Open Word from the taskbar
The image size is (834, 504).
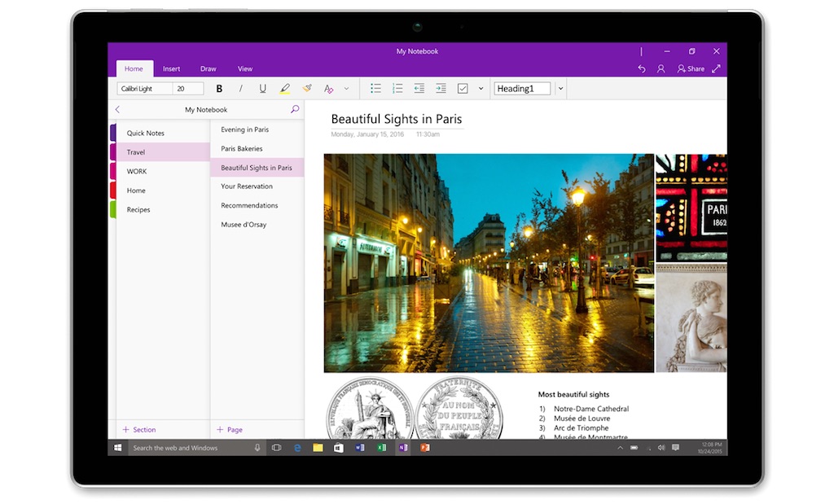(x=360, y=448)
